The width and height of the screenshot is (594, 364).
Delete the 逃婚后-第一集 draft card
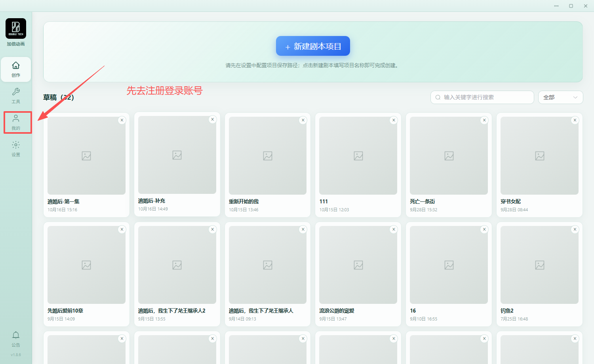[x=122, y=120]
